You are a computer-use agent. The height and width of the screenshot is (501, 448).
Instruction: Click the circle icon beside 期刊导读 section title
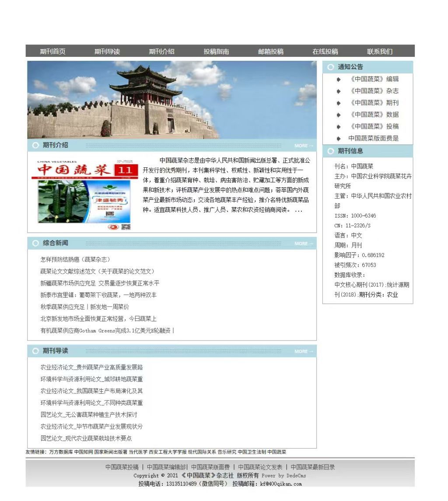tap(35, 351)
